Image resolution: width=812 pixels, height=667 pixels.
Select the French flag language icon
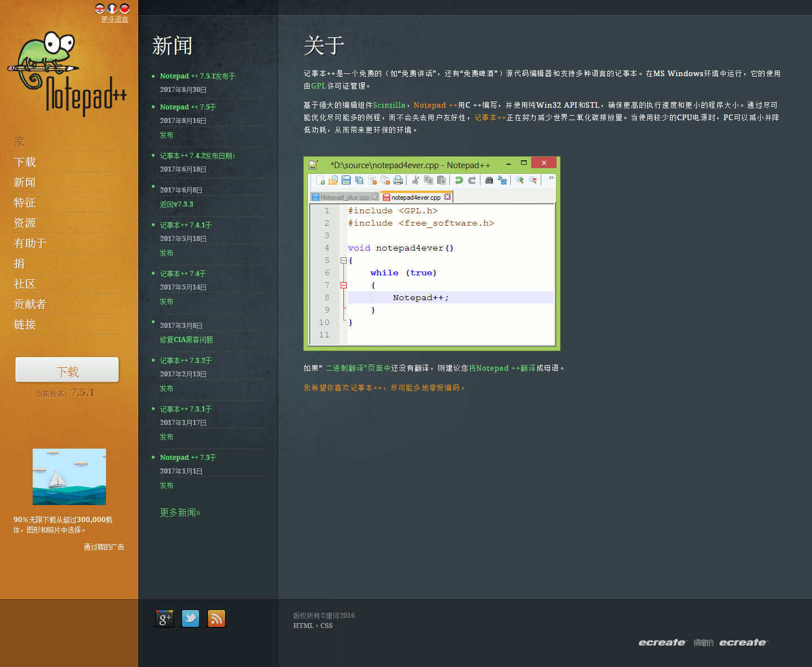pos(112,8)
